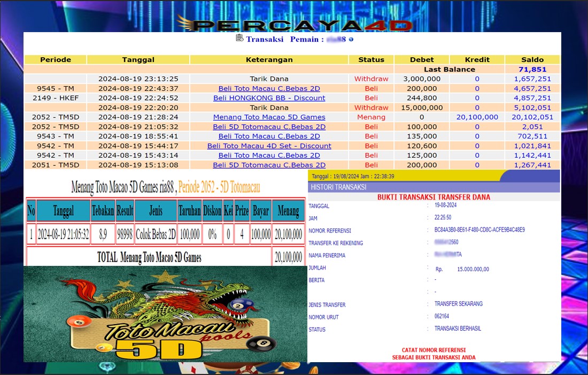
Task: Click the Saldo column header
Action: (x=532, y=59)
